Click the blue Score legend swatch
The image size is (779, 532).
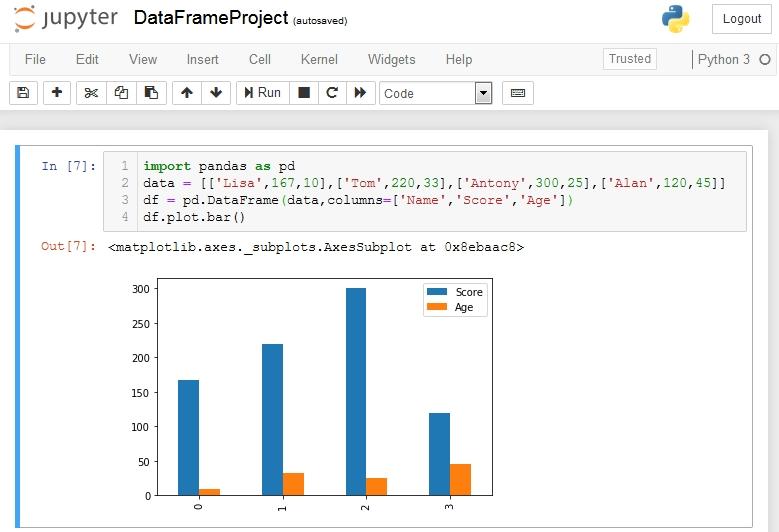coord(438,292)
